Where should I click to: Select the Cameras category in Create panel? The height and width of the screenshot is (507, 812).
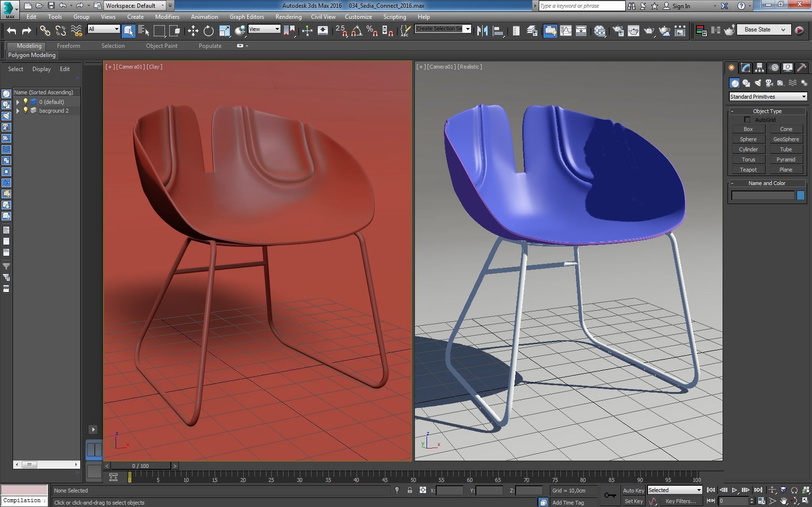click(769, 83)
